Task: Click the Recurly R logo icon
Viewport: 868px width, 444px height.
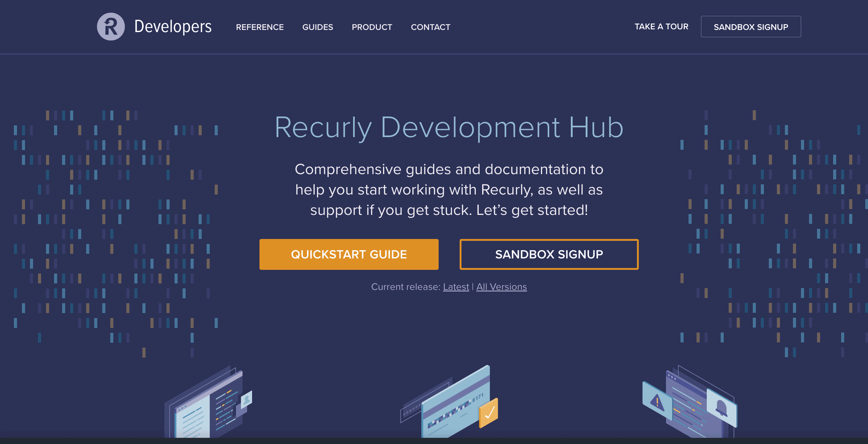Action: pyautogui.click(x=111, y=27)
